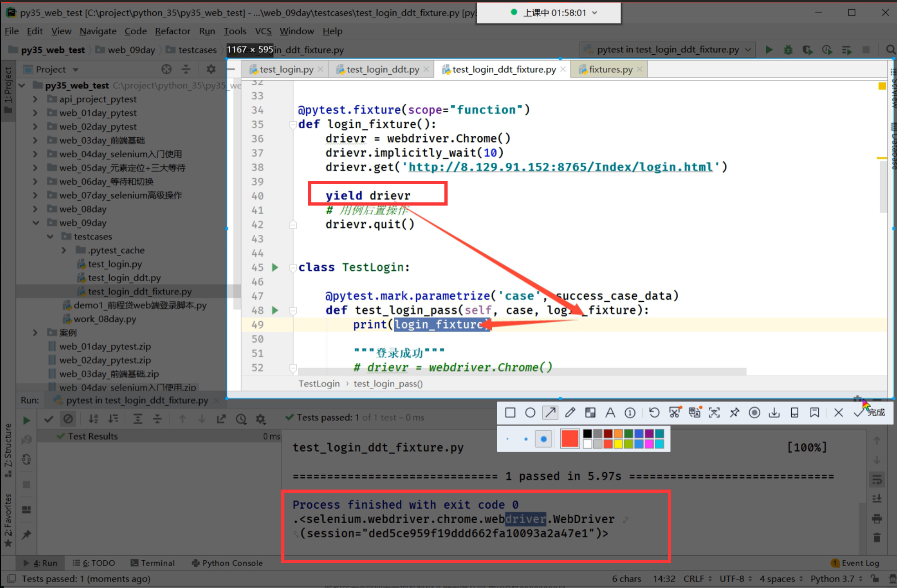
Task: Pin the screenshot to screen
Action: [x=734, y=413]
